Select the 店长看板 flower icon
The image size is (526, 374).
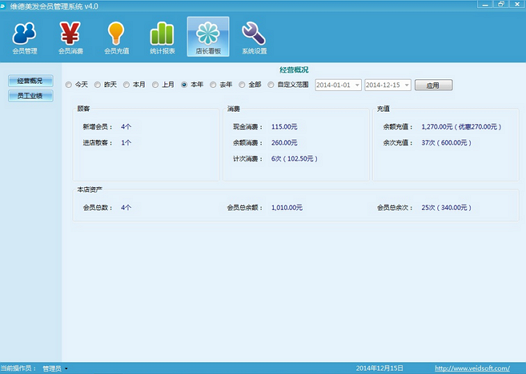point(208,37)
